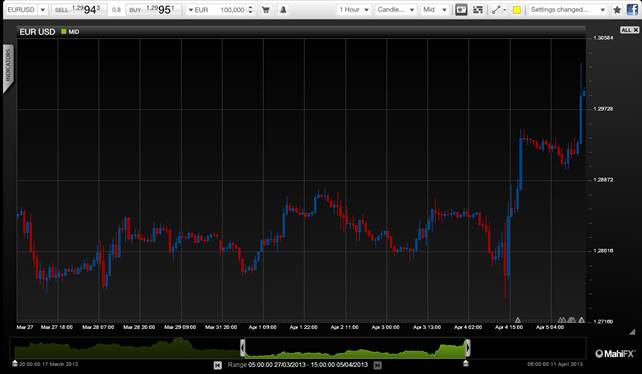This screenshot has height=374, width=642.
Task: Click the SELL price button
Action: [x=78, y=9]
